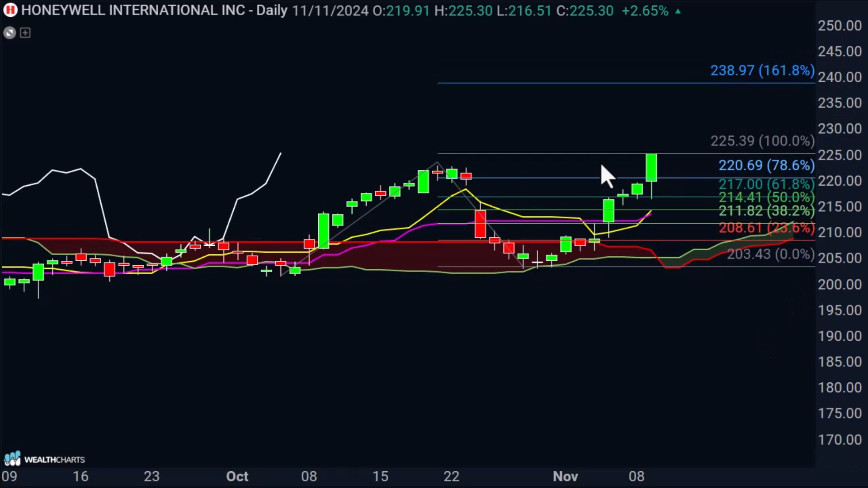Image resolution: width=868 pixels, height=488 pixels.
Task: Select the 238.97 (161.8%) Fibonacci label
Action: tap(762, 70)
